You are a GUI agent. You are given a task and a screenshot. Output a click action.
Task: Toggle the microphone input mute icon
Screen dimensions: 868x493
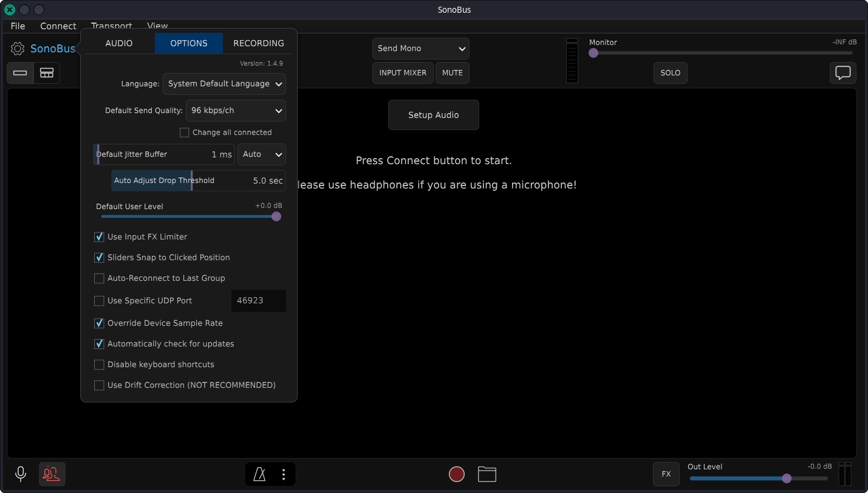[x=21, y=474]
